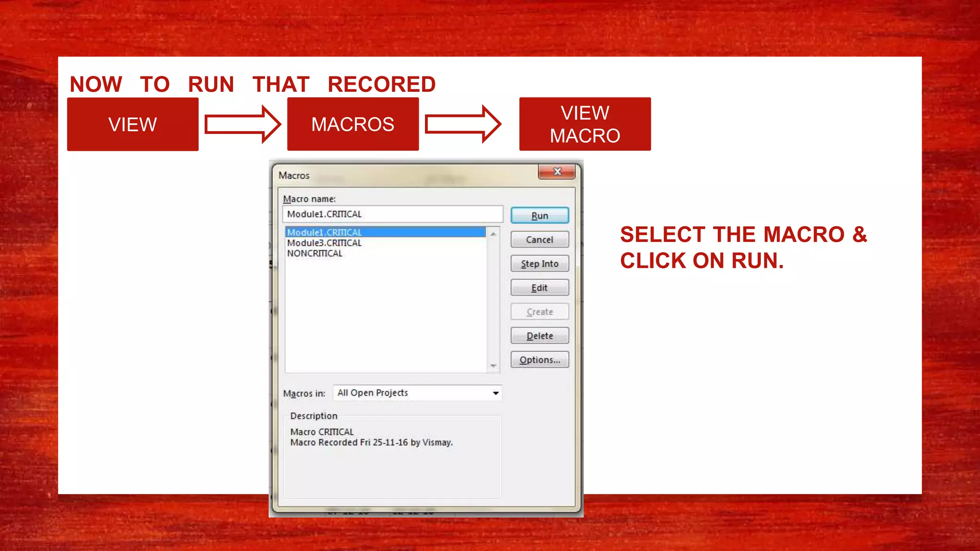Select Module1.CRITICAL in the macro list
Screen dimensions: 980x551
click(386, 232)
